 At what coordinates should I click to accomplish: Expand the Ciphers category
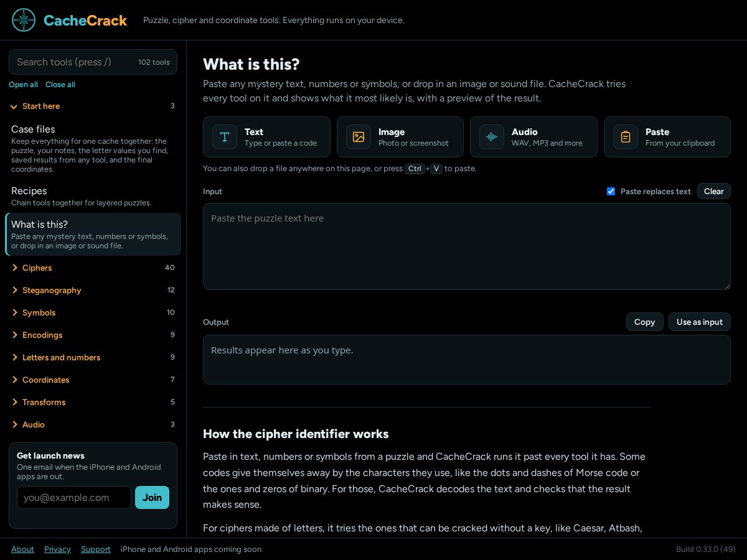[93, 268]
